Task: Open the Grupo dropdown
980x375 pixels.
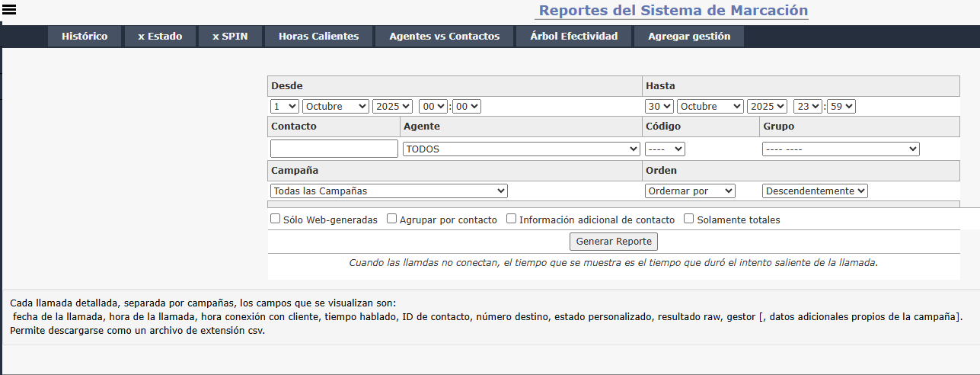Action: pyautogui.click(x=841, y=149)
